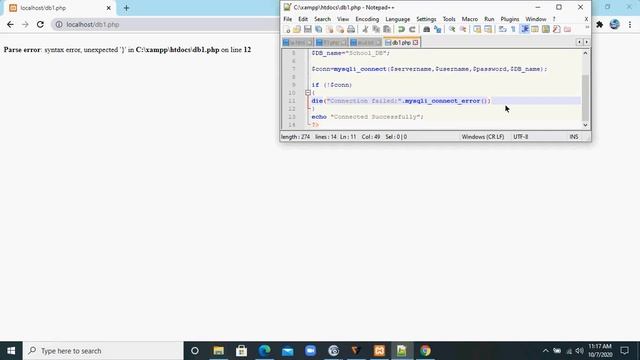
Task: Click the if (!$conn) code line
Action: pyautogui.click(x=331, y=85)
